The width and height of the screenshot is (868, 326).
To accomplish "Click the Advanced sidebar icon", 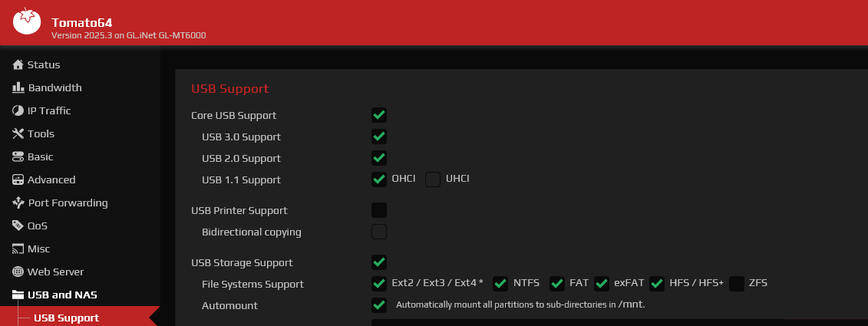I will pyautogui.click(x=18, y=180).
